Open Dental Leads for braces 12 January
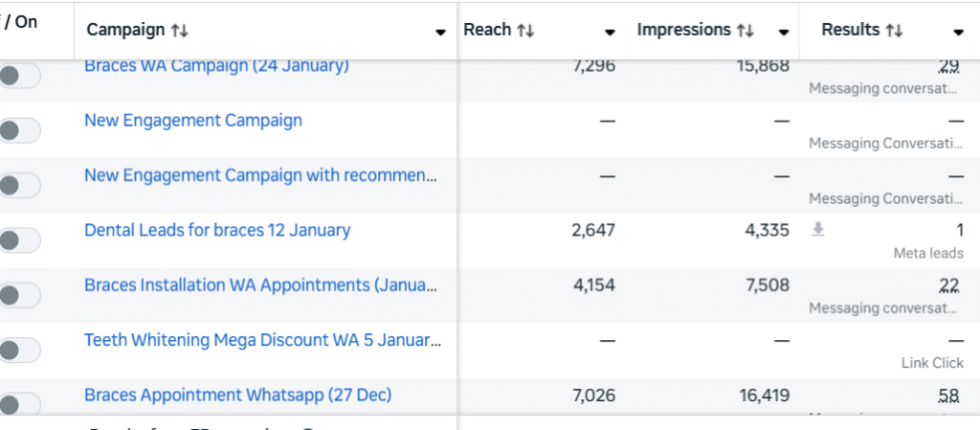Screen dimensions: 980x430 click(x=217, y=230)
